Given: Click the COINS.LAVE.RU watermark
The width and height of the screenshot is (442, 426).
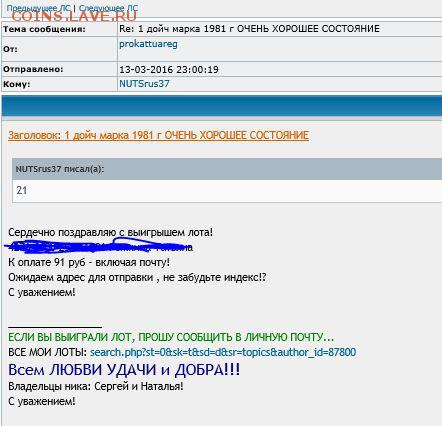Looking at the screenshot, I should [74, 16].
